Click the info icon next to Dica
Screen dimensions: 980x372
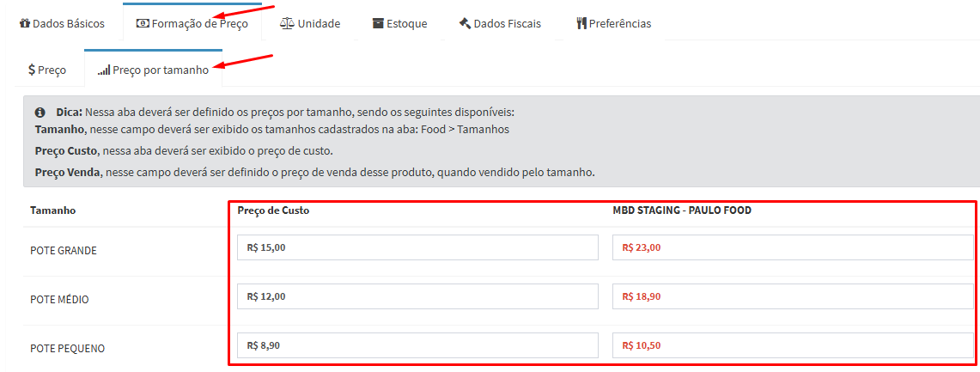[40, 113]
